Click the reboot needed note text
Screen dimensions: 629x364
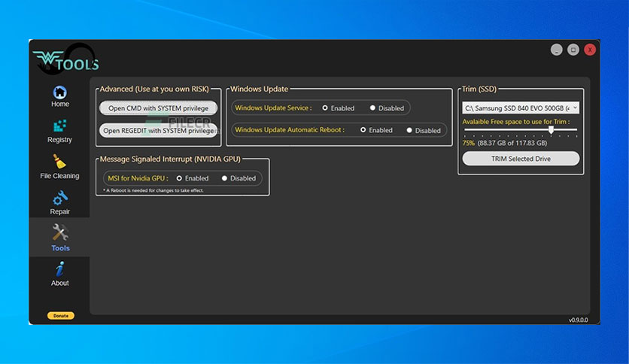[x=153, y=190]
